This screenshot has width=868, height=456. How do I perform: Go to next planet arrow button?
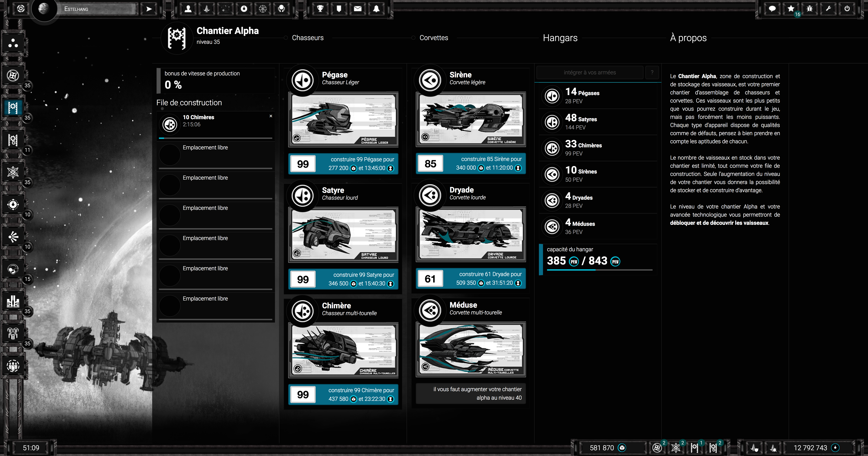pos(149,9)
